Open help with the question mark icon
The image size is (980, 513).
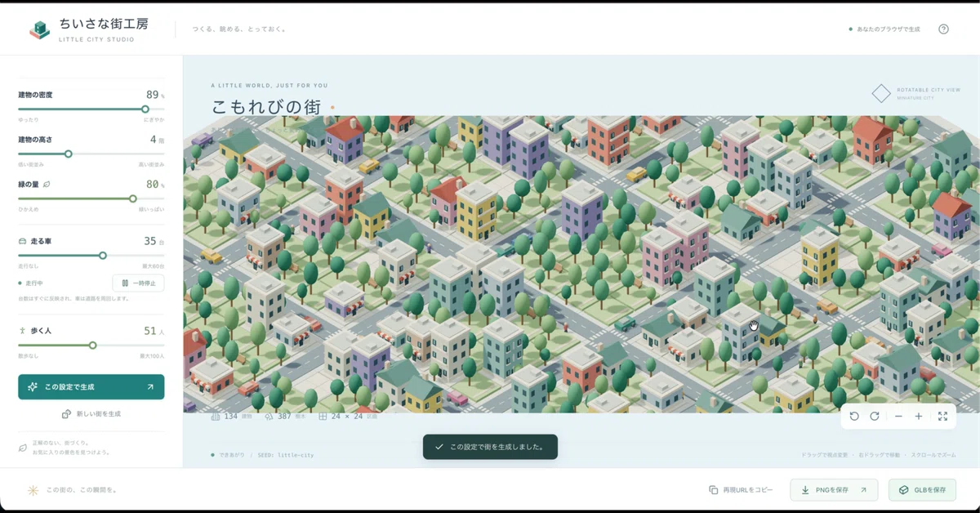(x=943, y=29)
